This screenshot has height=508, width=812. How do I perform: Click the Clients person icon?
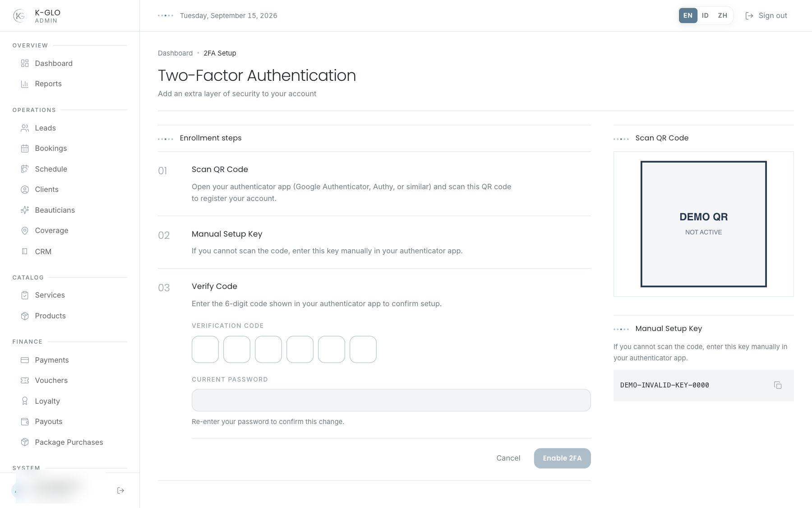point(25,190)
